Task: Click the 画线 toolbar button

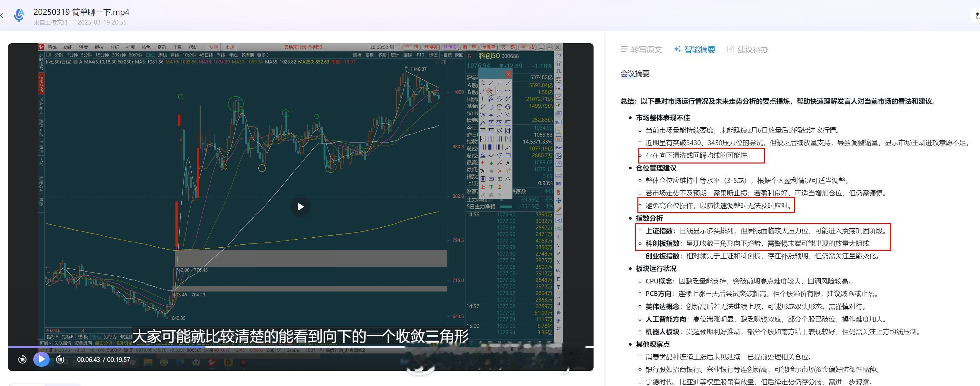Action: coord(408,55)
